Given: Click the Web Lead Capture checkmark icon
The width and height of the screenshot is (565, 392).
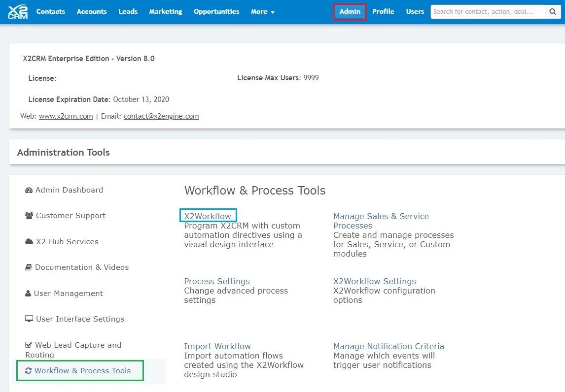Looking at the screenshot, I should click(x=29, y=345).
